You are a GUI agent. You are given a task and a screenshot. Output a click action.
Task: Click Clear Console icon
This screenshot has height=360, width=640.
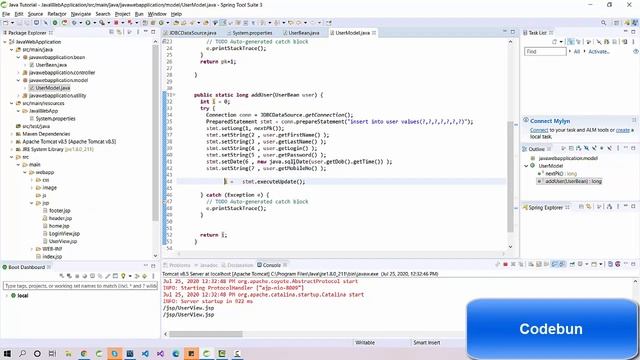click(531, 264)
